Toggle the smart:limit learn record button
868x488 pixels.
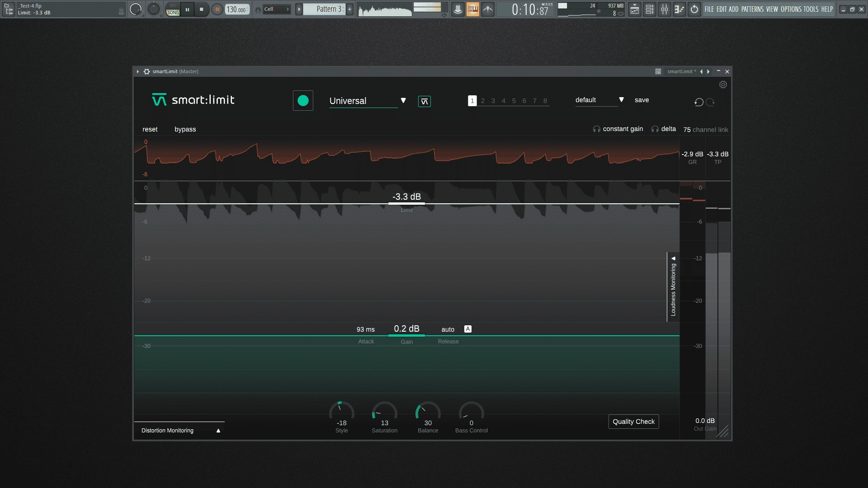(x=303, y=100)
